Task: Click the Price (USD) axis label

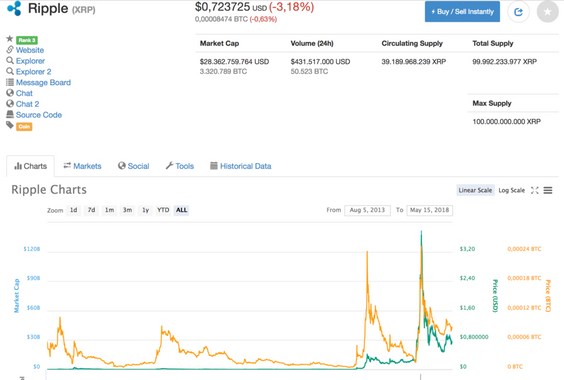Action: click(x=495, y=295)
